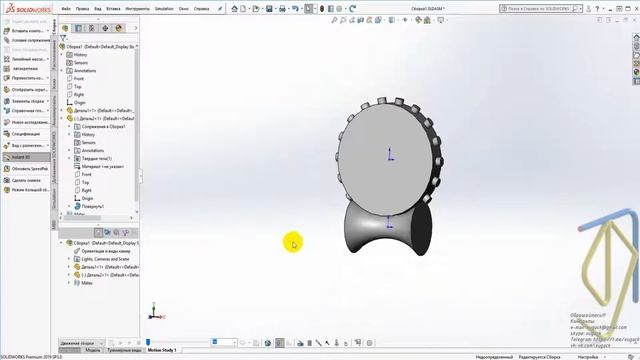The image size is (640, 360).
Task: Click the Rebuild traffic-light icon
Action: point(322,9)
